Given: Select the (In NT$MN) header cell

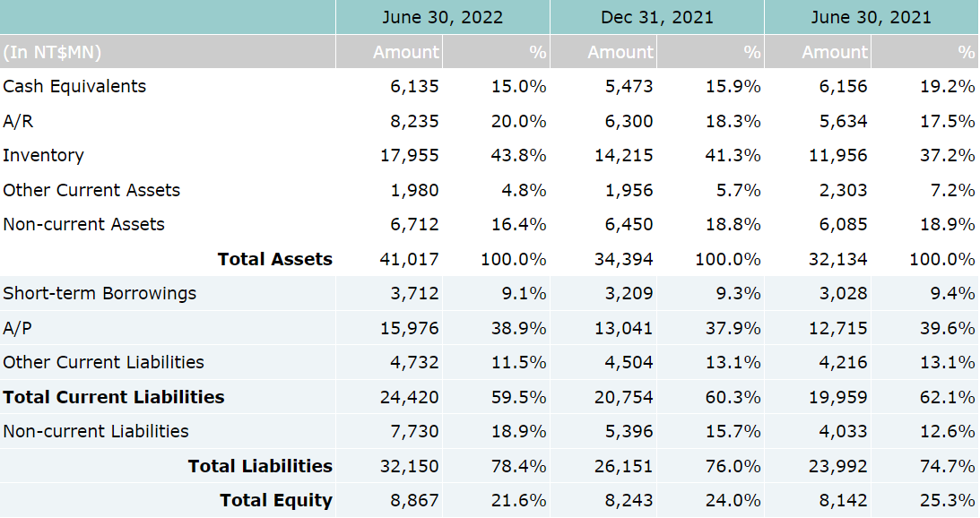Looking at the screenshot, I should tap(52, 52).
